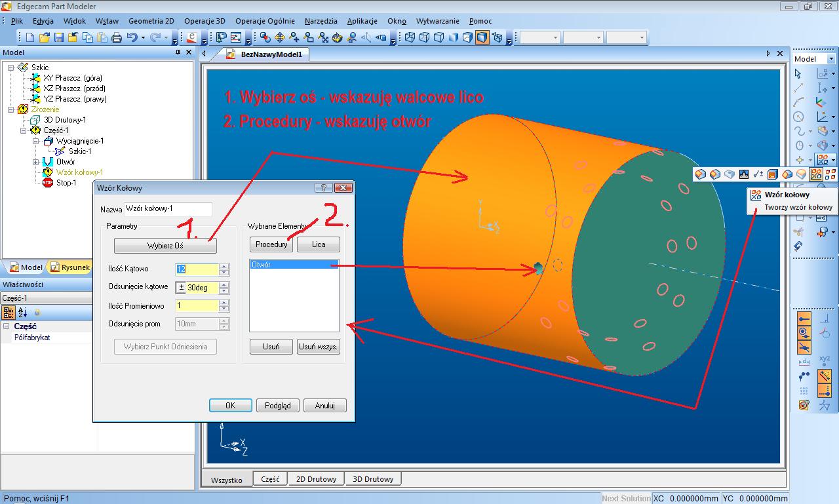Screen dimensions: 839x504
Task: Choose the arrow Select tool in right toolbar
Action: 798,74
